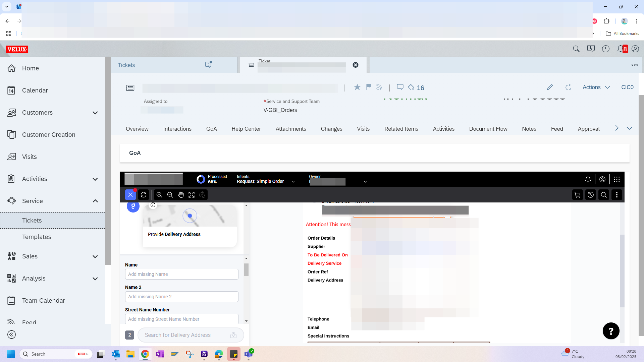This screenshot has height=362, width=644.
Task: Open the Related Items tab
Action: (401, 129)
